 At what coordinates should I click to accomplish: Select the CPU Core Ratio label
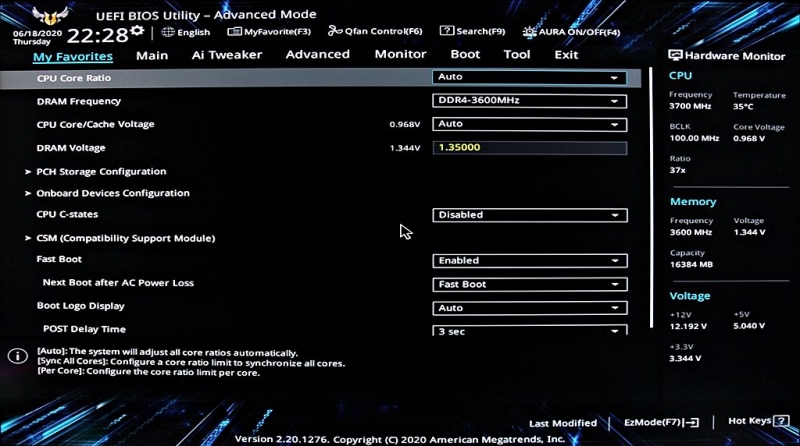pos(73,78)
